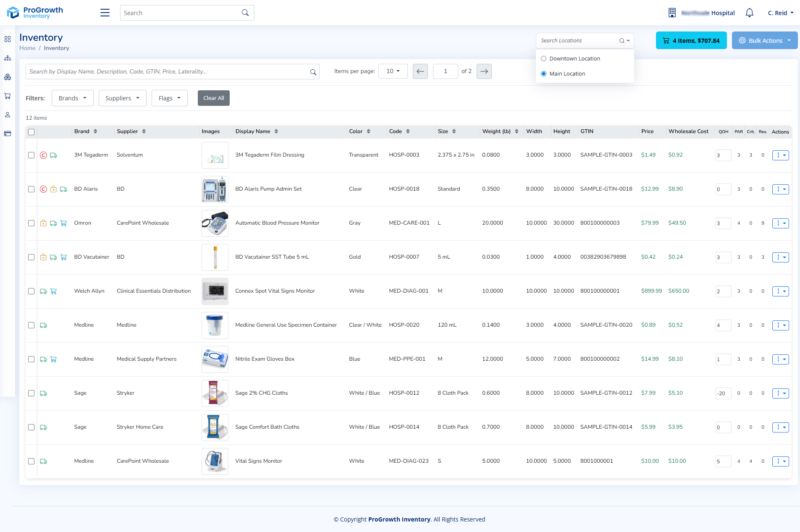Open actions menu for Nitrile Exam Gloves Box
The width and height of the screenshot is (800, 532).
pyautogui.click(x=781, y=359)
